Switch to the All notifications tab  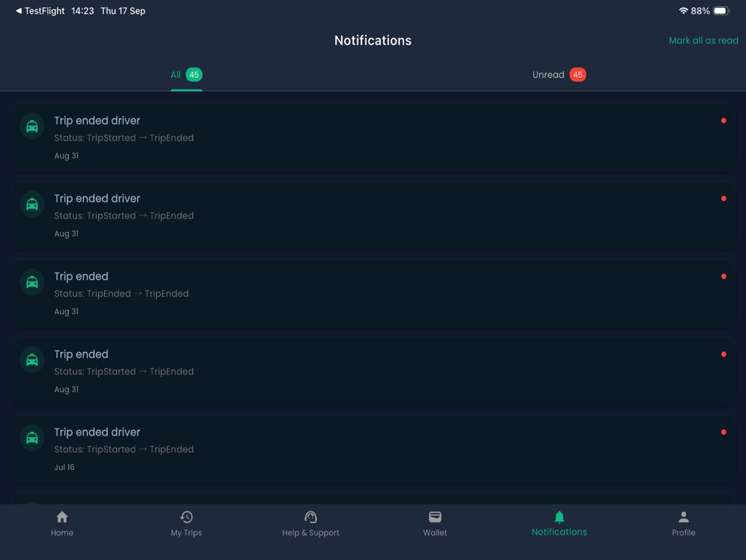pos(186,75)
